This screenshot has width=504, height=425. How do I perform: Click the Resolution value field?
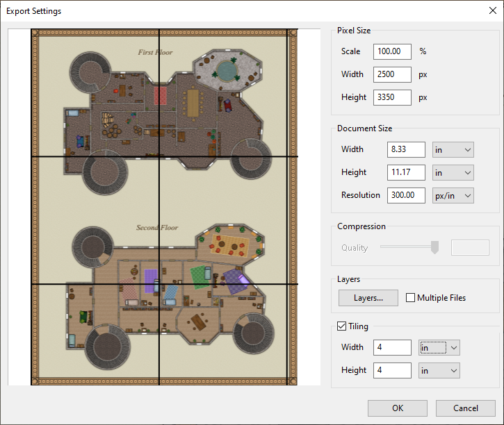406,195
